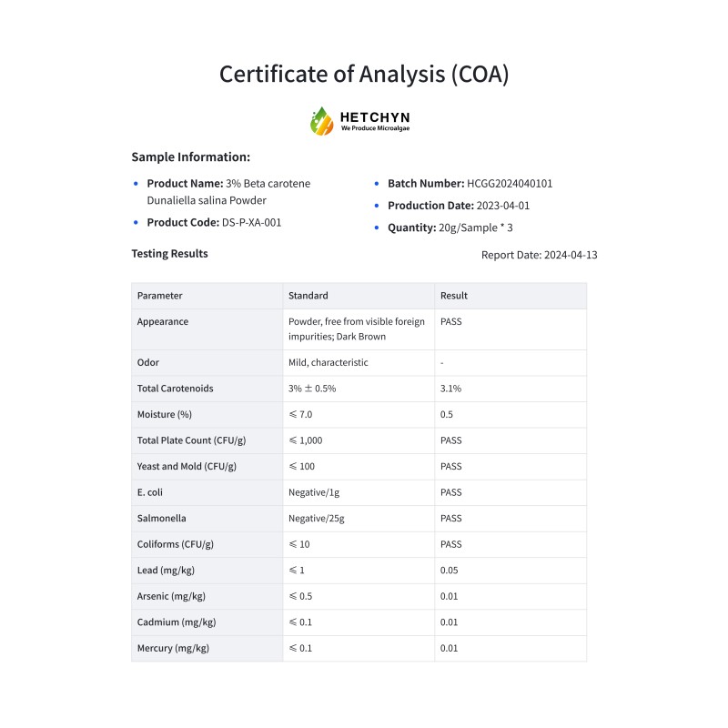
Task: Select the Testing Results heading
Action: (x=169, y=254)
